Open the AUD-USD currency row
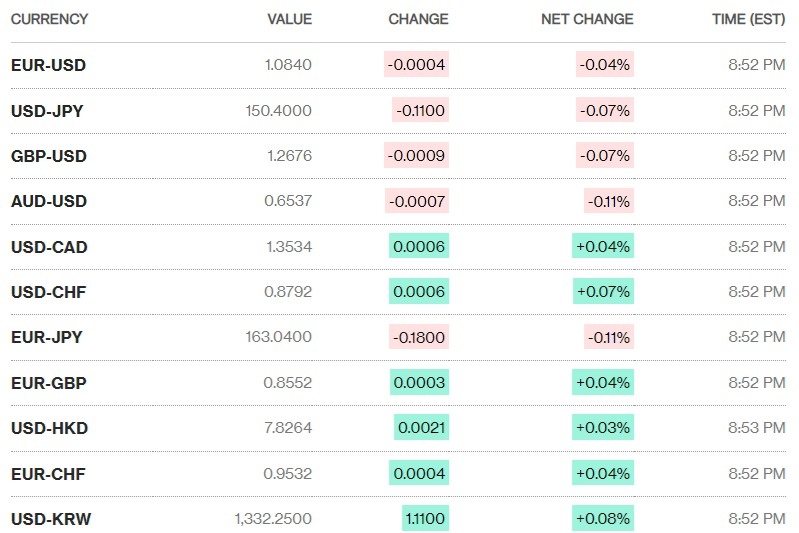 click(48, 201)
